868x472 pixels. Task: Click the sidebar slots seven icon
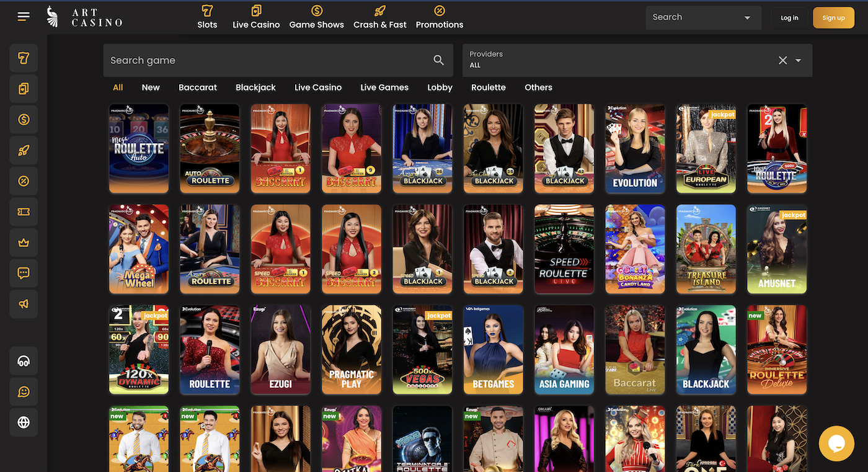(x=24, y=58)
